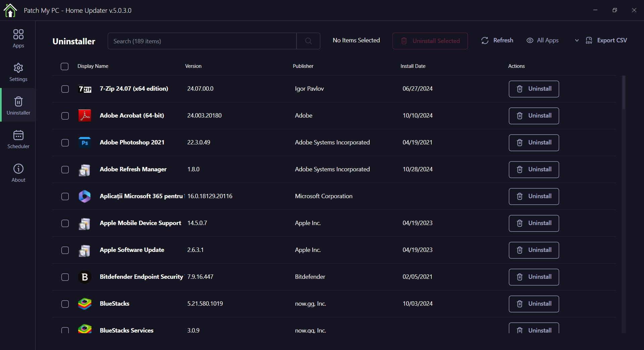644x350 pixels.
Task: Click version 16.0.18129.20116 cell
Action: pyautogui.click(x=210, y=196)
